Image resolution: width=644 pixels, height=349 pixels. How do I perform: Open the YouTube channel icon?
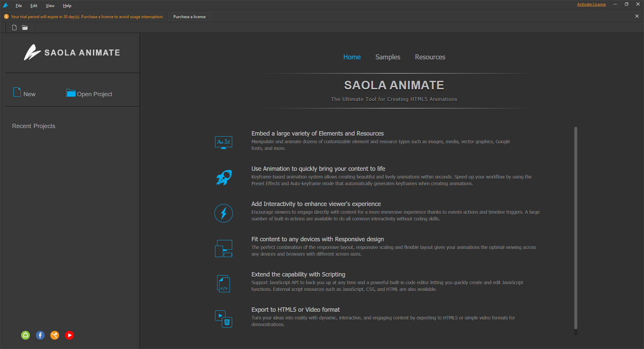pyautogui.click(x=69, y=335)
